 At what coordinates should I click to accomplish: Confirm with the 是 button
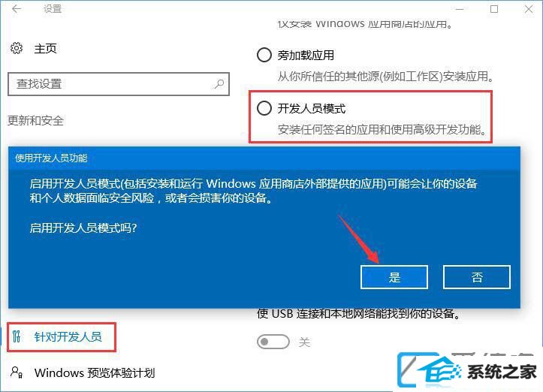point(394,277)
